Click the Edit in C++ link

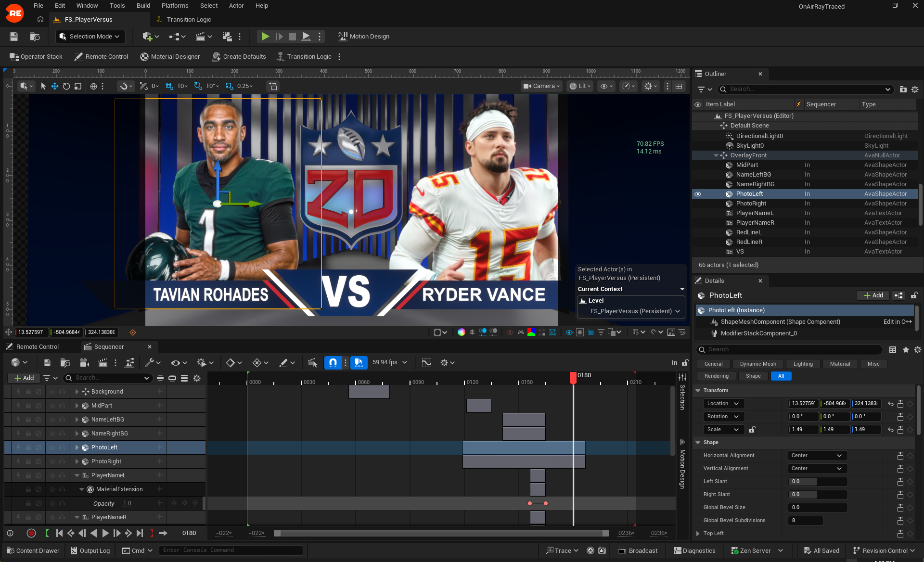point(897,322)
